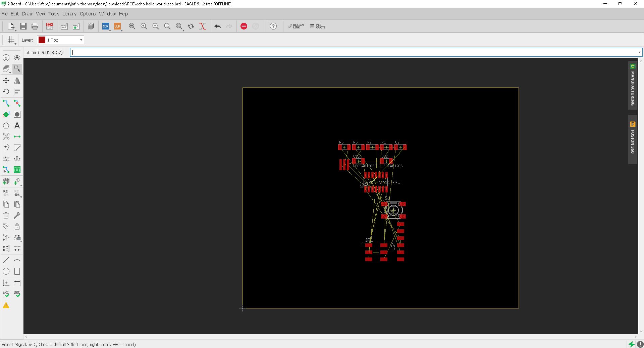Select the Line drawing tool
The image size is (644, 348).
(6, 260)
